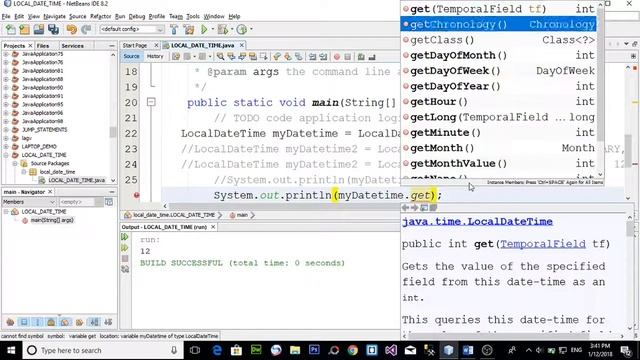This screenshot has width=640, height=360.
Task: Click the New Project toolbar icon
Action: tap(24, 29)
